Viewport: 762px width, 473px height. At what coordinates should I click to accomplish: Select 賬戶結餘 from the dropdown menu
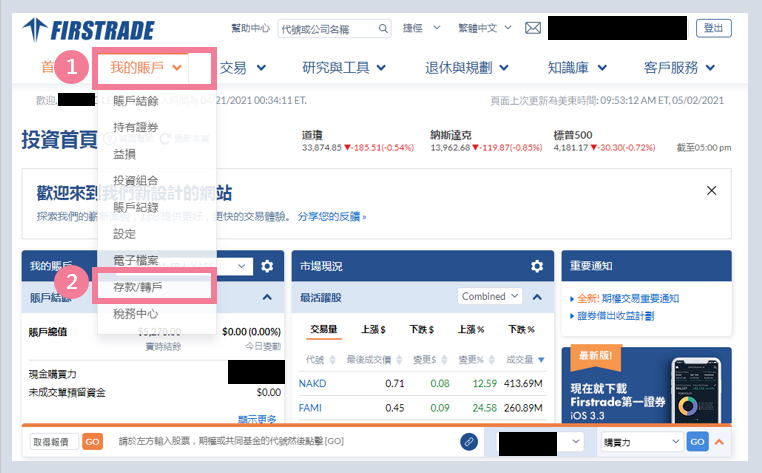(x=136, y=101)
